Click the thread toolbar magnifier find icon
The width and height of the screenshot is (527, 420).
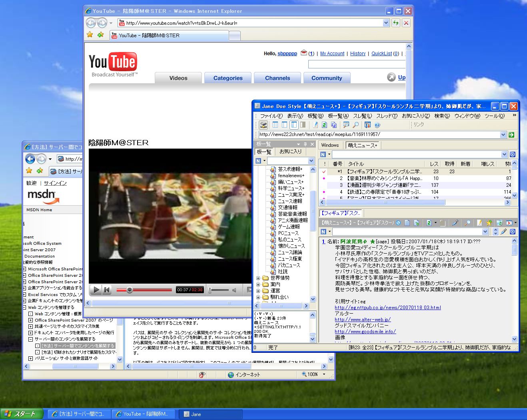(x=467, y=223)
